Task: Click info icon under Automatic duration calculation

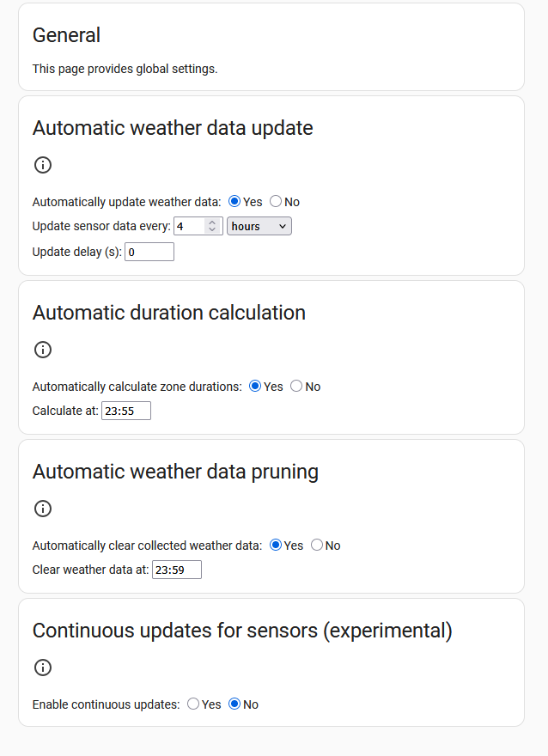Action: tap(43, 350)
